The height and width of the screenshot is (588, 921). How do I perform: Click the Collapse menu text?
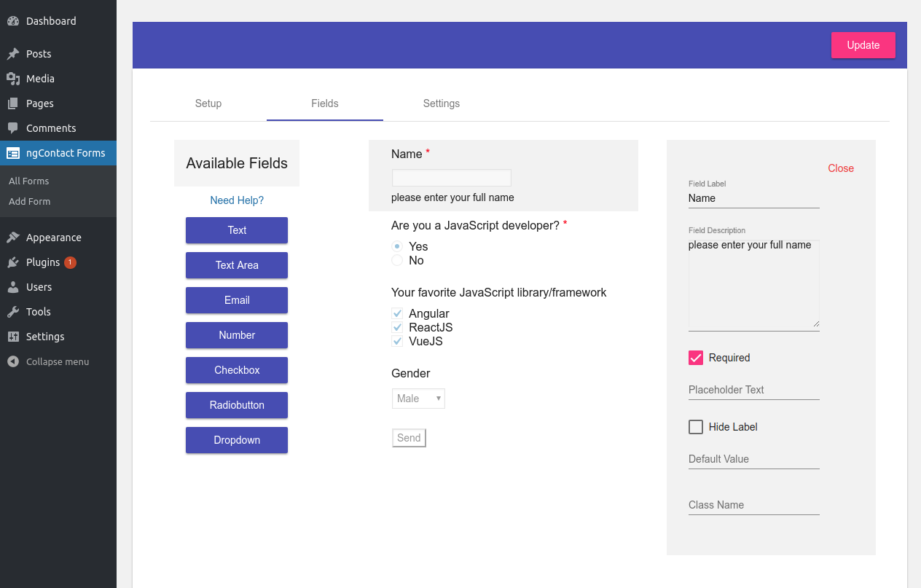tap(58, 361)
